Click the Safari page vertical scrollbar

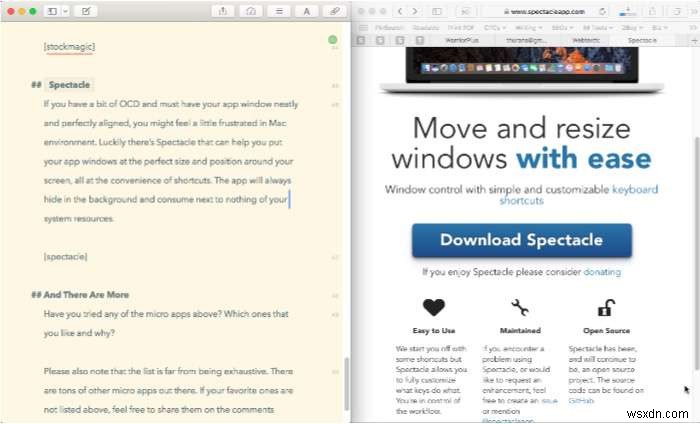tap(696, 252)
